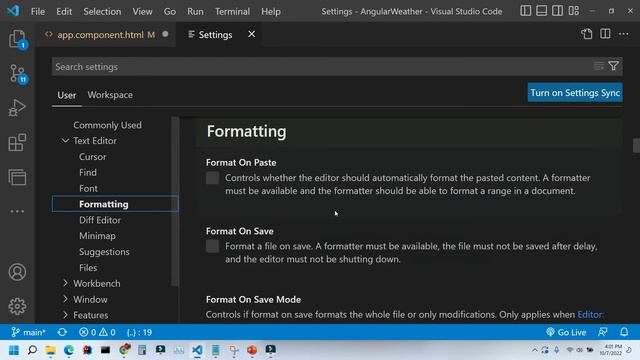Screen dimensions: 640x360
Task: Expand the Workbench settings section
Action: (x=65, y=283)
